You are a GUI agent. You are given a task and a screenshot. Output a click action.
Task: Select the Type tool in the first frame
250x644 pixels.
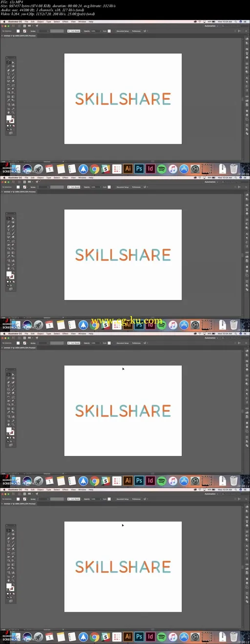click(9, 74)
